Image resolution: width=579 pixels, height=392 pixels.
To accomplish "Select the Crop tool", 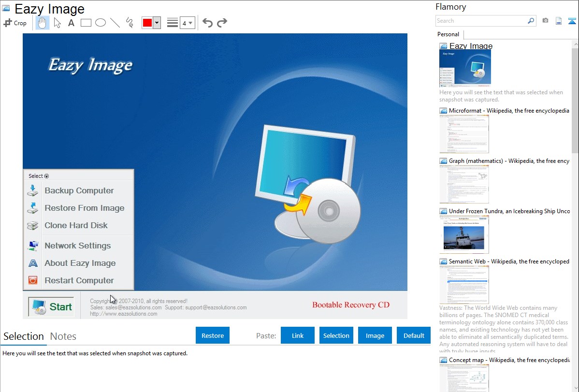I will [x=15, y=23].
